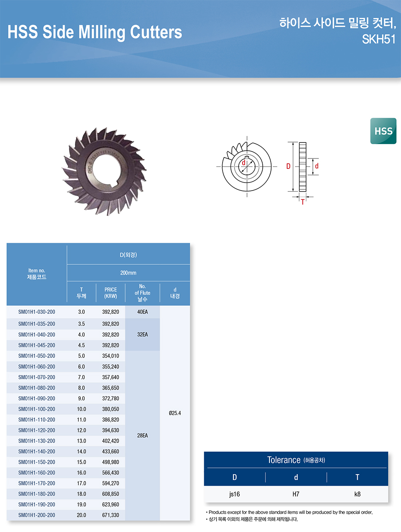This screenshot has height=532, width=401.
Task: Select item code SM01H1-110-200
Action: click(x=37, y=420)
